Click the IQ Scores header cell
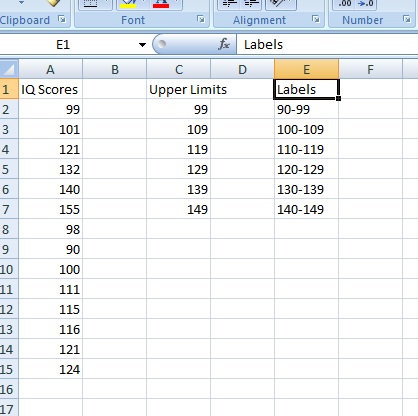 pyautogui.click(x=50, y=89)
